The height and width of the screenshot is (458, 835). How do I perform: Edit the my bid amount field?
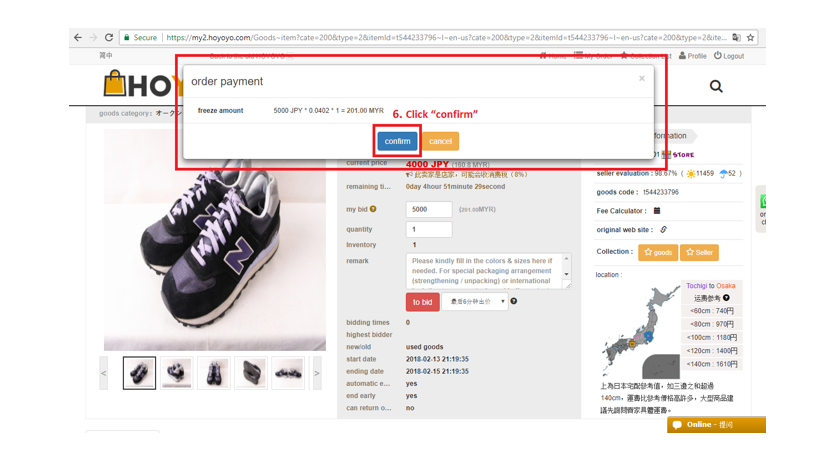(x=429, y=209)
